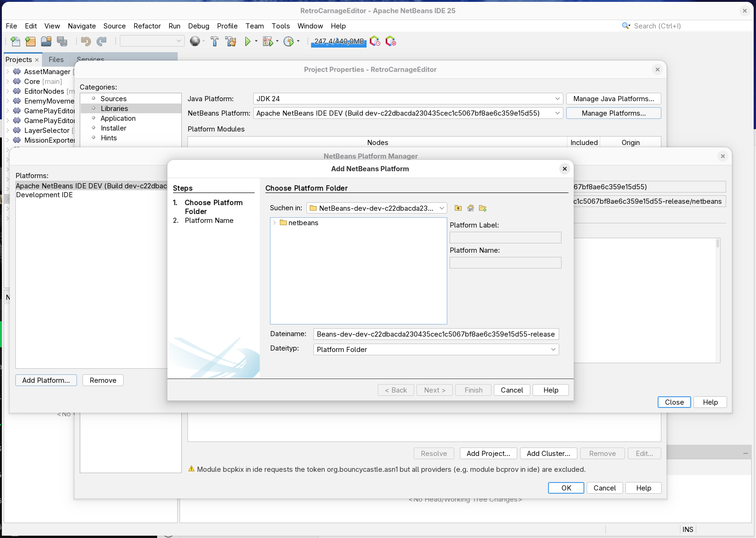The image size is (756, 538).
Task: Click the green Run Project arrow
Action: point(248,41)
